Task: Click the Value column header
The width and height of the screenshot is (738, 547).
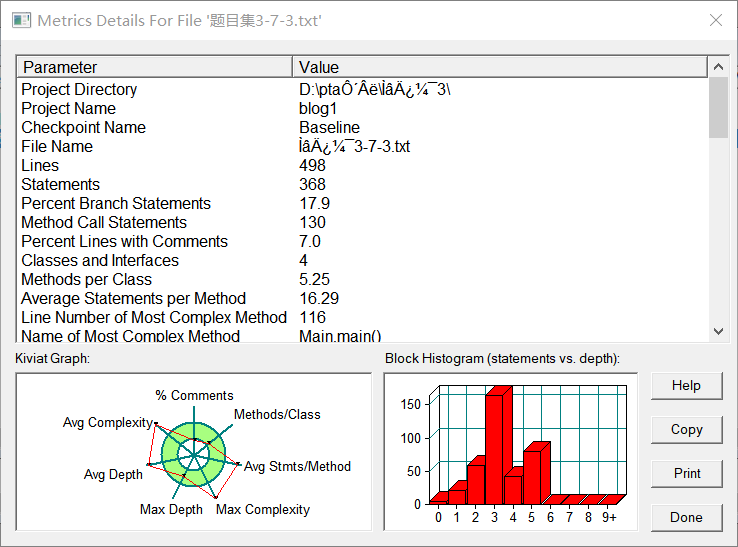Action: pos(500,67)
